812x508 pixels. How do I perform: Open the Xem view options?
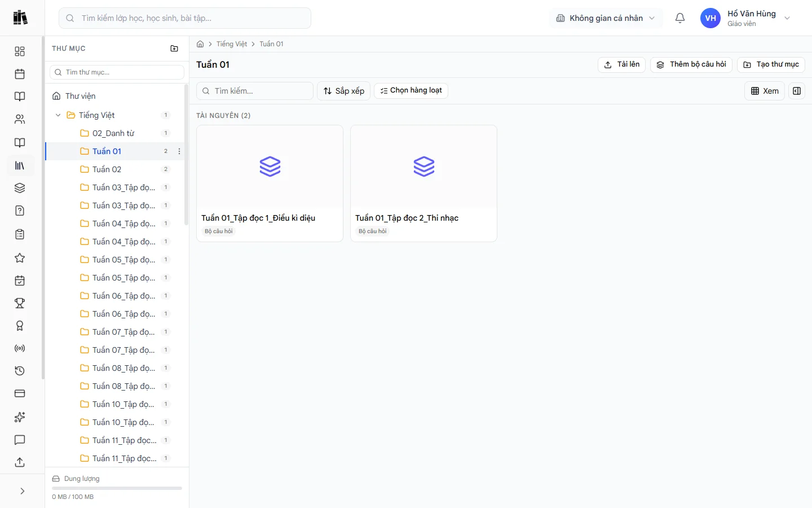[765, 91]
